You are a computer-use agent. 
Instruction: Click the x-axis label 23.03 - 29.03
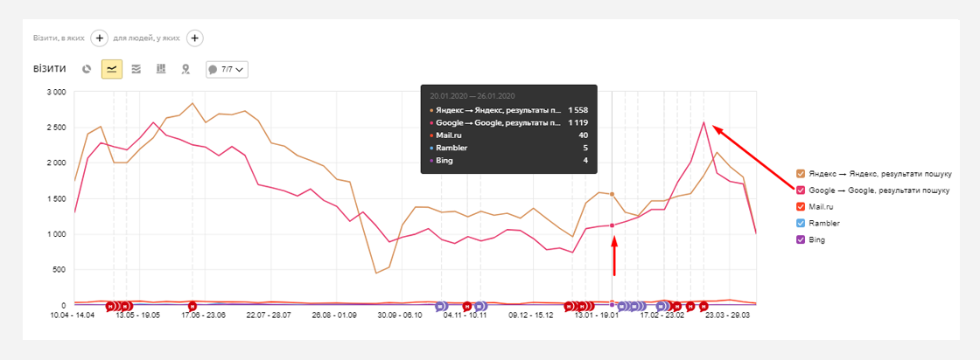pos(727,315)
